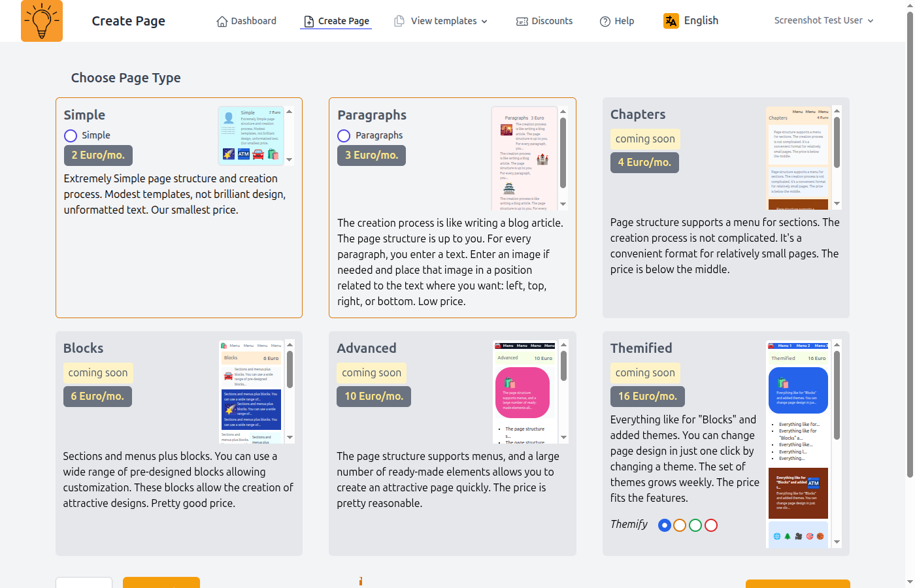The image size is (915, 588).
Task: Choose the blue Themify theme radio
Action: tap(665, 525)
